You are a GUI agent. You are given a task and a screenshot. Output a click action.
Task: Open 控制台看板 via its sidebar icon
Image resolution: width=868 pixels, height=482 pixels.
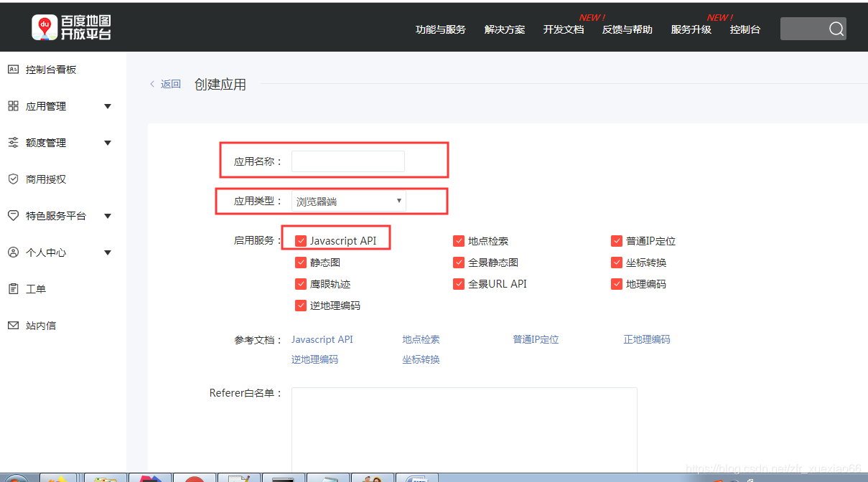tap(13, 70)
